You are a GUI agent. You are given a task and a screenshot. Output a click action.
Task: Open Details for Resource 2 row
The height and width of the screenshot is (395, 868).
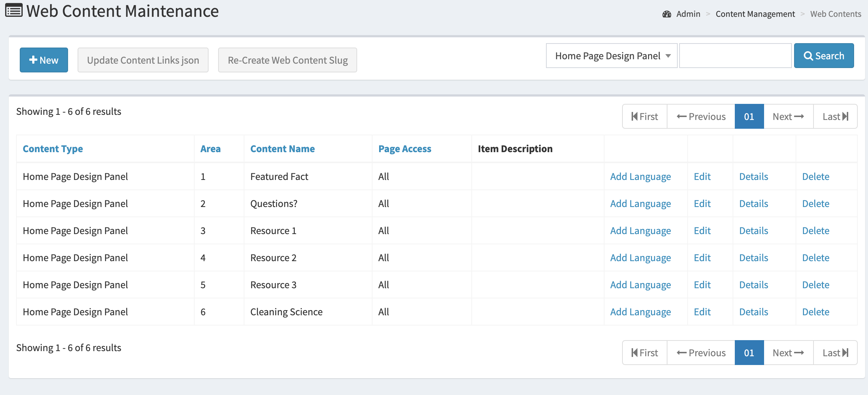click(x=753, y=258)
